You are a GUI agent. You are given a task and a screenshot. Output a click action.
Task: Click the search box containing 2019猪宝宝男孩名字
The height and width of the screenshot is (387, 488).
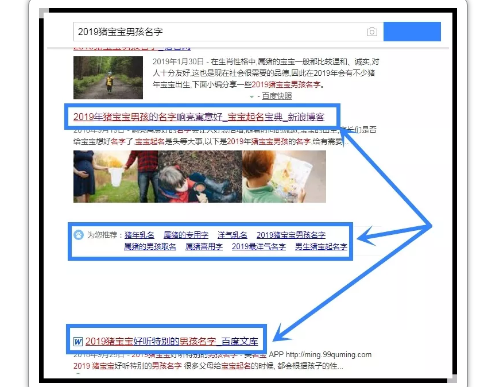coord(228,32)
